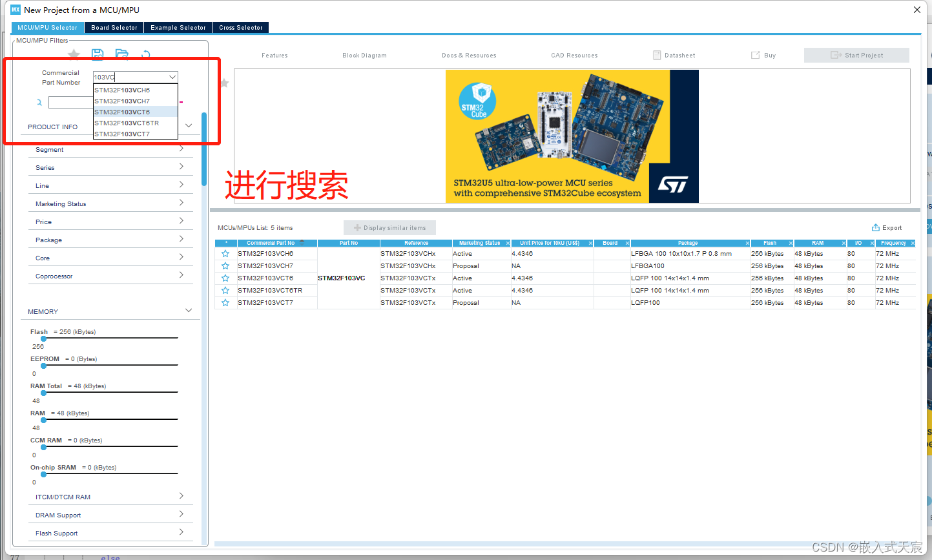Adjust the Flash memory slider
Image resolution: width=932 pixels, height=560 pixels.
click(x=44, y=338)
